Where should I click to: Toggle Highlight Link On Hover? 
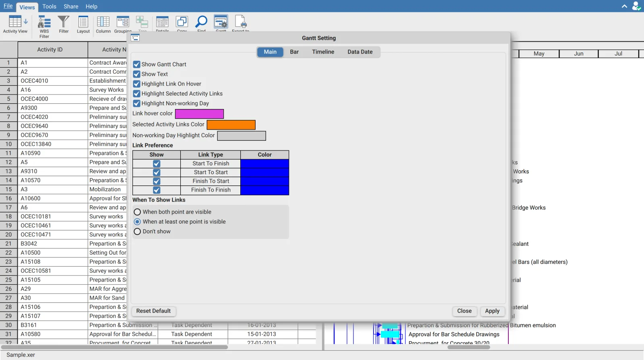click(136, 84)
